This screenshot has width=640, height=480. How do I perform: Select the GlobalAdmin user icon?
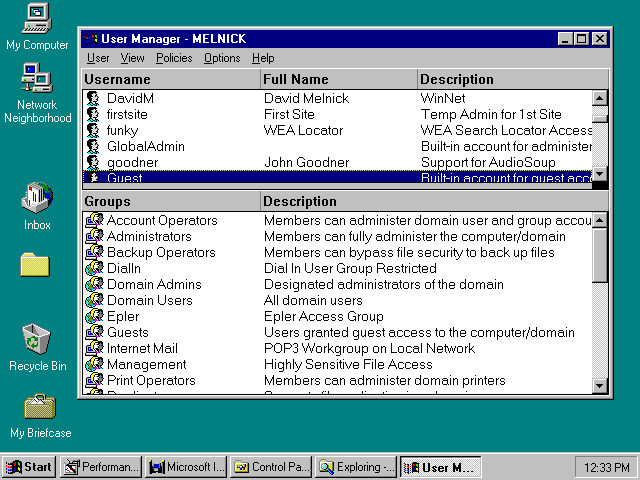(x=93, y=146)
